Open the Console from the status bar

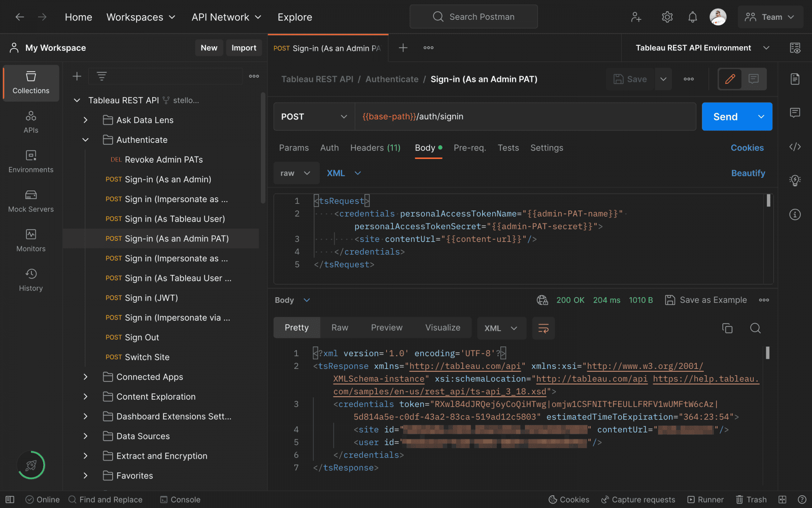click(x=180, y=500)
